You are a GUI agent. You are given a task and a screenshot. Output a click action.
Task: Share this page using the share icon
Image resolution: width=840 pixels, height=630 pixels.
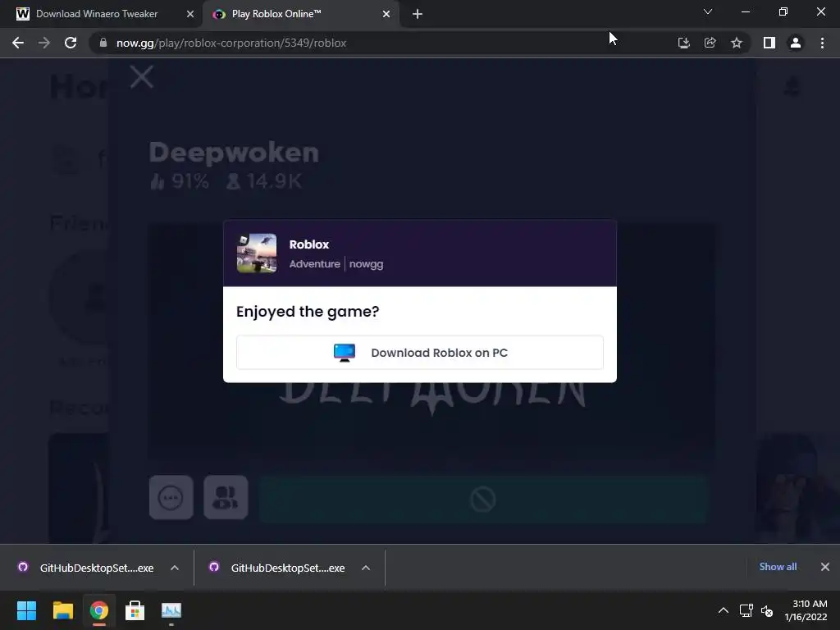pyautogui.click(x=710, y=43)
